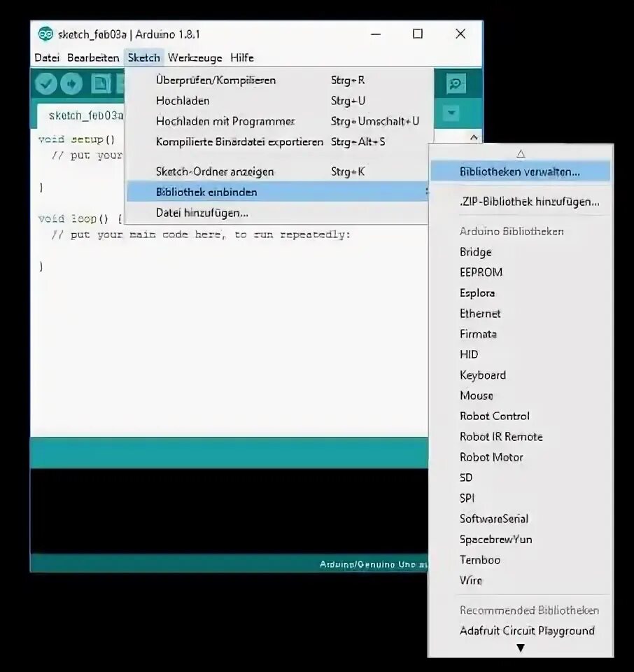The width and height of the screenshot is (634, 672).
Task: Minimize the Arduino window
Action: pos(376,34)
